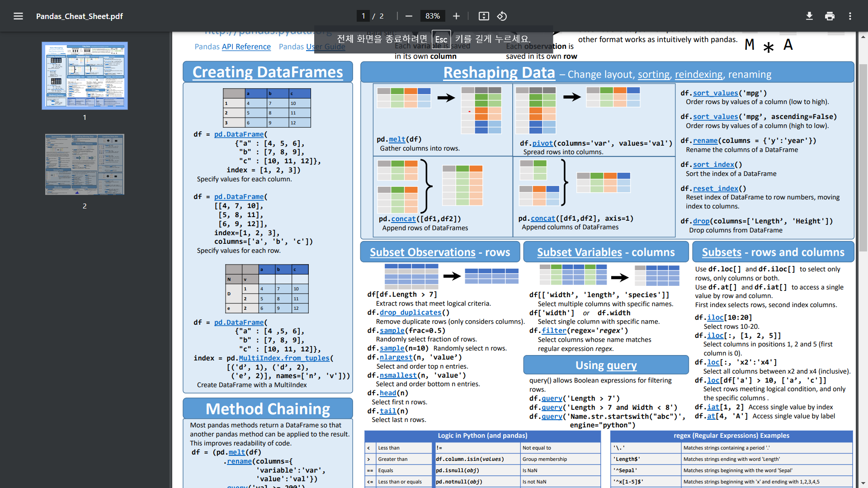Click the sample(frac=0.5) link
This screenshot has height=488, width=868.
392,331
